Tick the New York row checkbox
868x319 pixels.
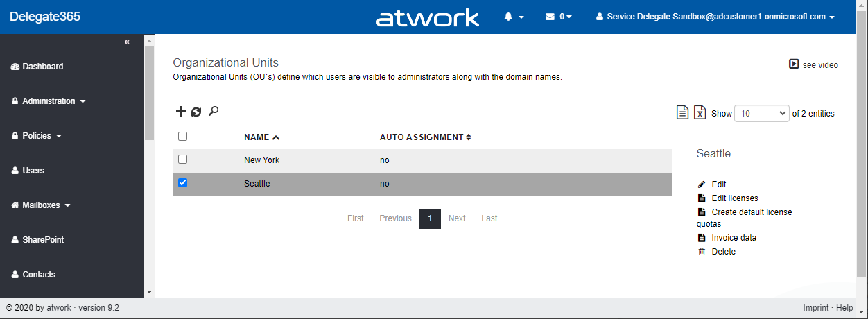point(183,159)
